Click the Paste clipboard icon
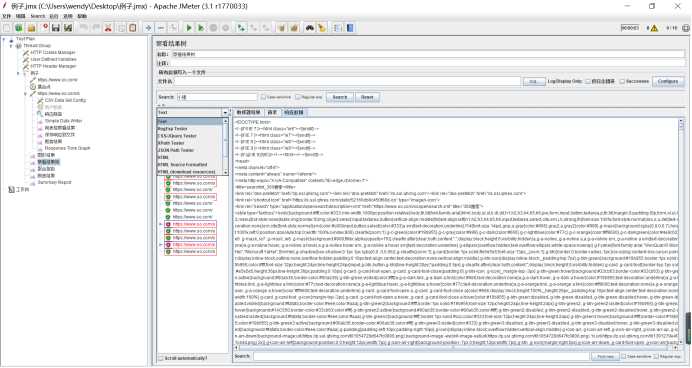Screen dimensions: 692x368 coord(132,28)
